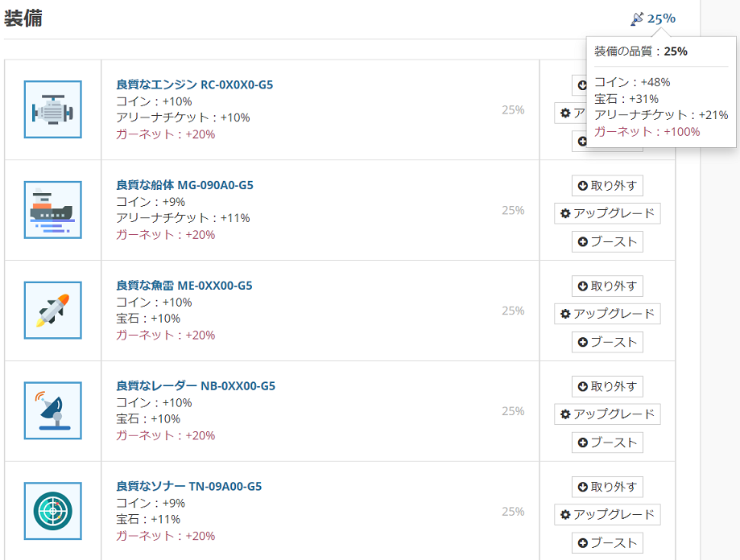Click ブースト for the ship hull

607,242
